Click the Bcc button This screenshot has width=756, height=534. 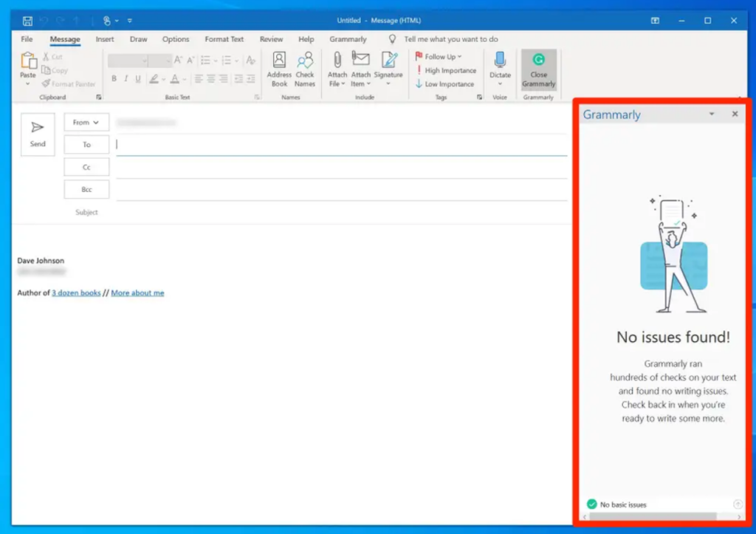(86, 190)
